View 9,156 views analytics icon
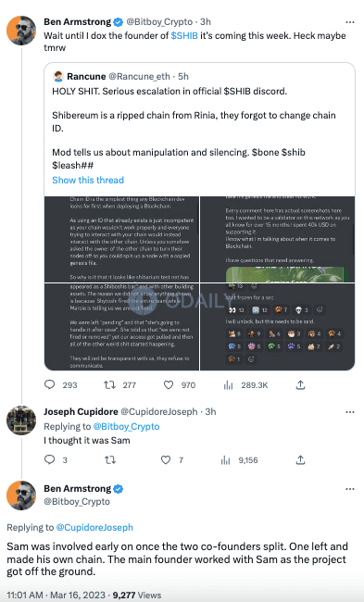 [225, 460]
